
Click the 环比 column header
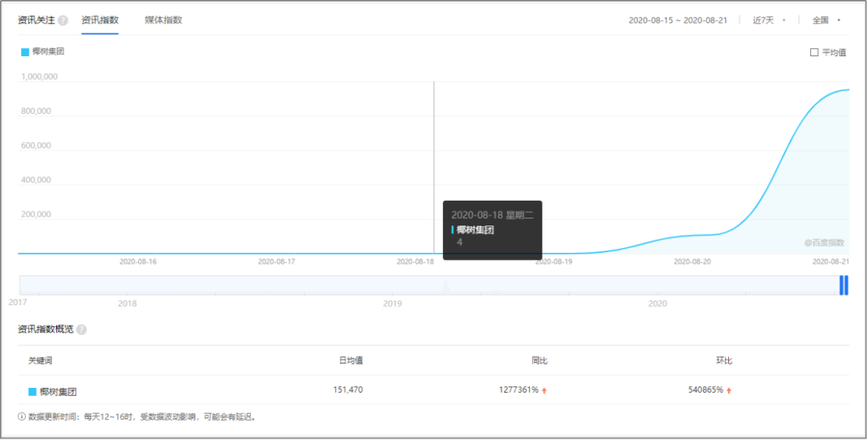[724, 361]
